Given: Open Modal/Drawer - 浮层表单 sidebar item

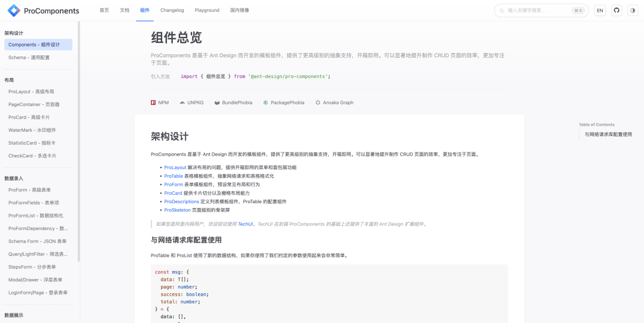Looking at the screenshot, I should pos(38,279).
